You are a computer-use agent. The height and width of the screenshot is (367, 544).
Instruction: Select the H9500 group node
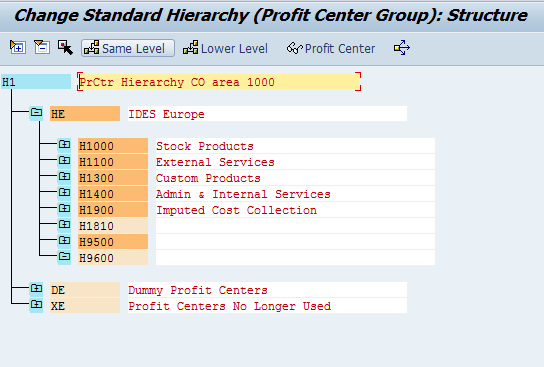coord(113,242)
